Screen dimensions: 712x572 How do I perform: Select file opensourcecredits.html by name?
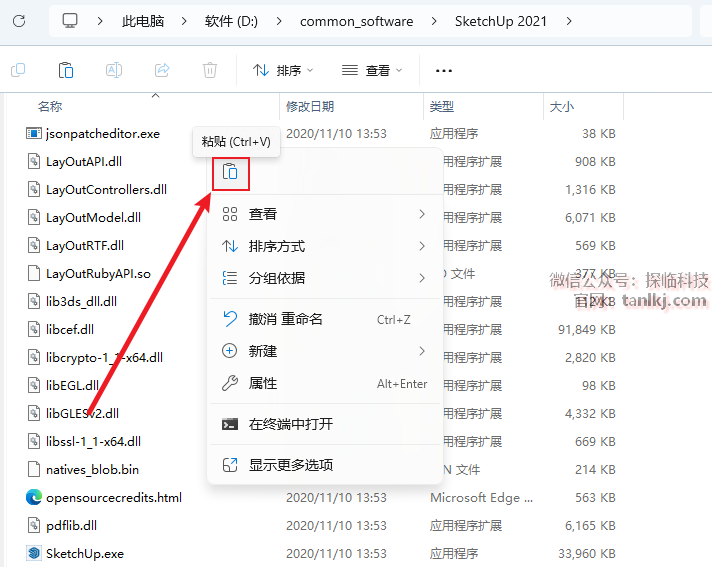click(114, 498)
